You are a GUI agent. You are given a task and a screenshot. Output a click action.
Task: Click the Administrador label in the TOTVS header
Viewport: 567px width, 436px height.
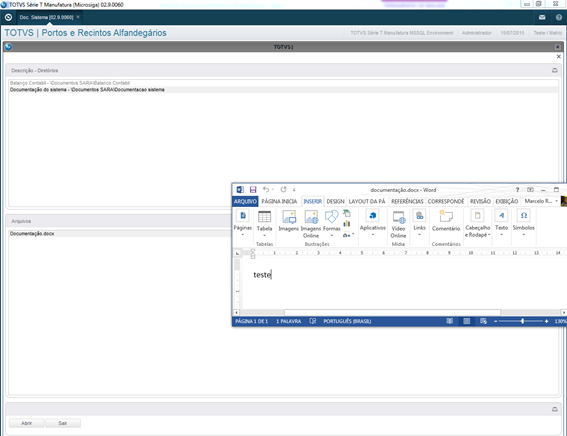click(x=476, y=33)
